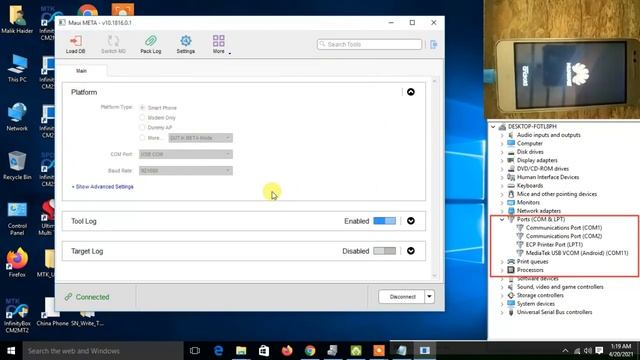The height and width of the screenshot is (360, 640).
Task: Open the More tools grid
Action: pos(219,44)
